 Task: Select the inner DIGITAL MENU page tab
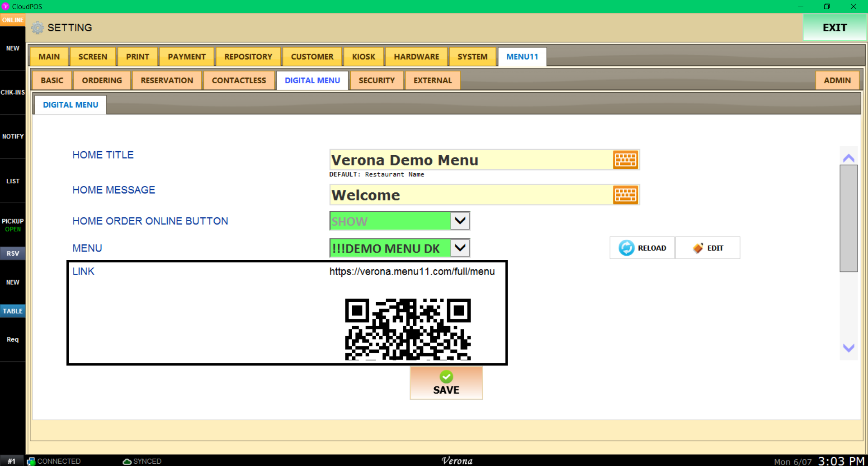71,105
